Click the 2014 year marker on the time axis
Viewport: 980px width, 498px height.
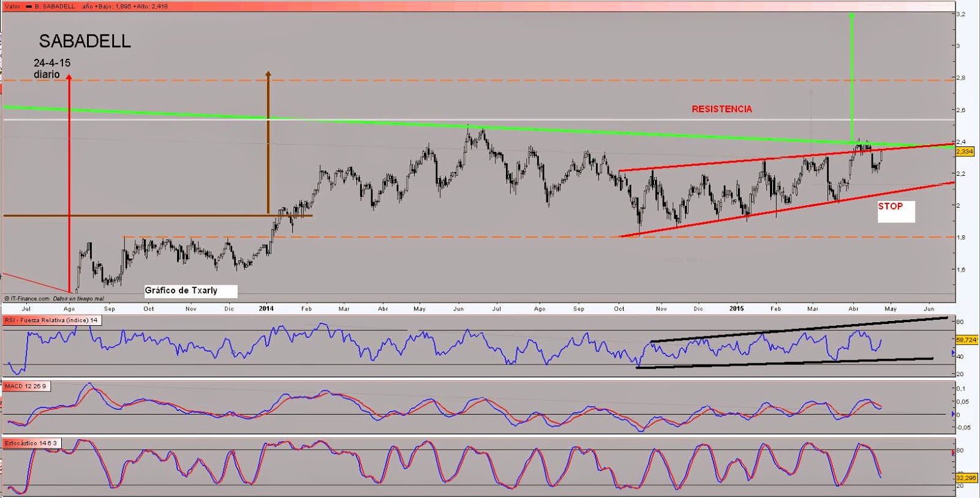tap(266, 309)
